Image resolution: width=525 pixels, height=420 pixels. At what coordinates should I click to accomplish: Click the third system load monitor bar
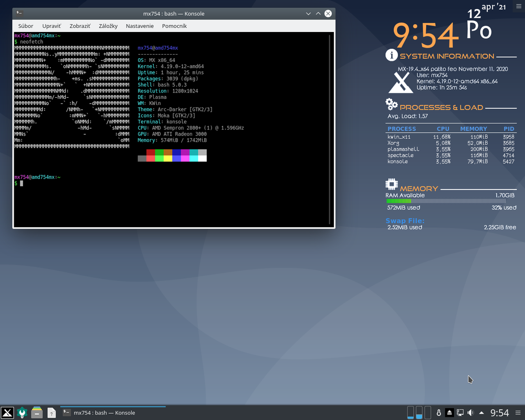(427, 412)
